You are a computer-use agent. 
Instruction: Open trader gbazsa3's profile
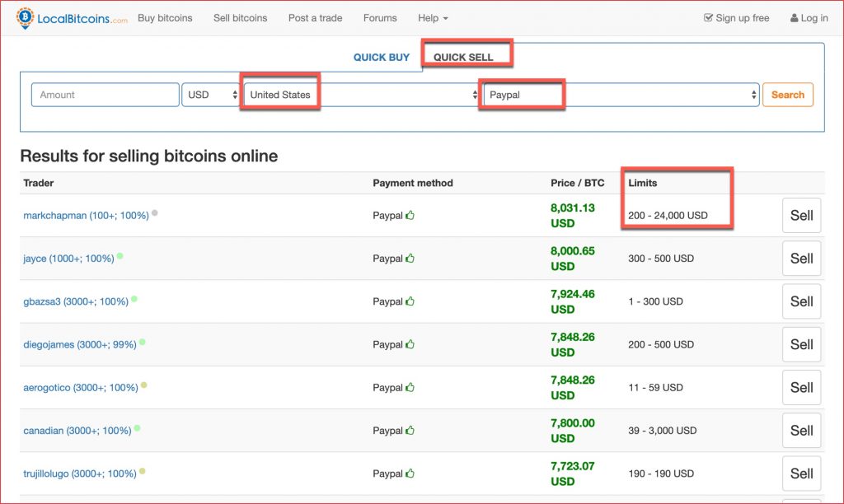(x=76, y=301)
